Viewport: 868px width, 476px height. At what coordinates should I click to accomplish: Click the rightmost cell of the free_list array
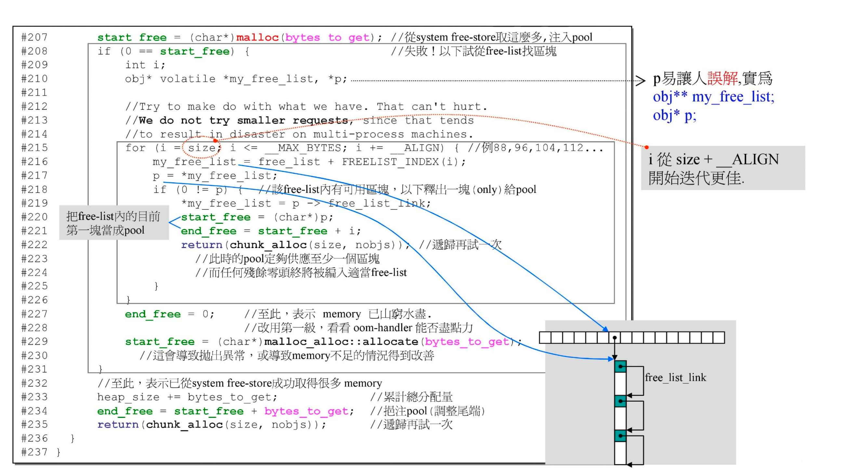click(x=719, y=338)
